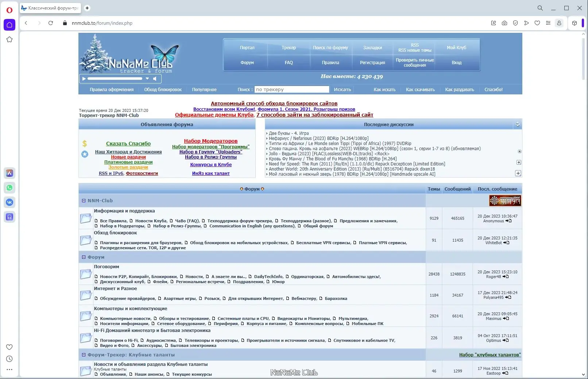
Task: Adjust the radio player progress bar
Action: click(115, 79)
